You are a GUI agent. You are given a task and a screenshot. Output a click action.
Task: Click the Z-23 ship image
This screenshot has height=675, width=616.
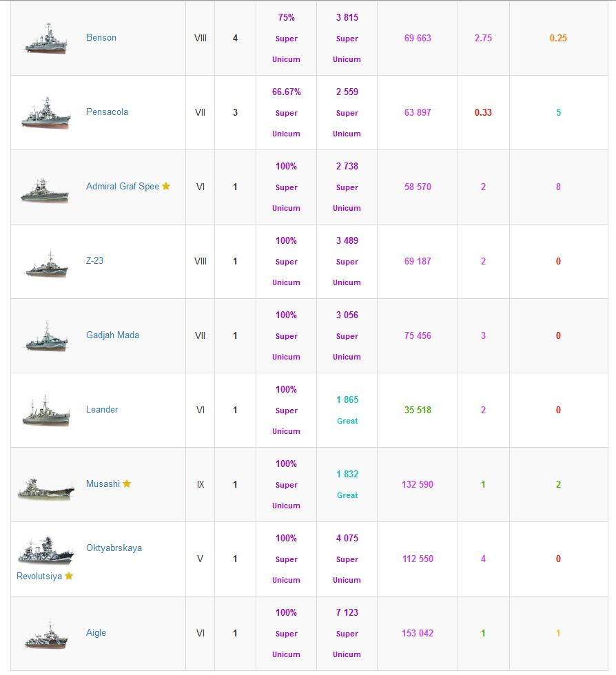pos(45,263)
